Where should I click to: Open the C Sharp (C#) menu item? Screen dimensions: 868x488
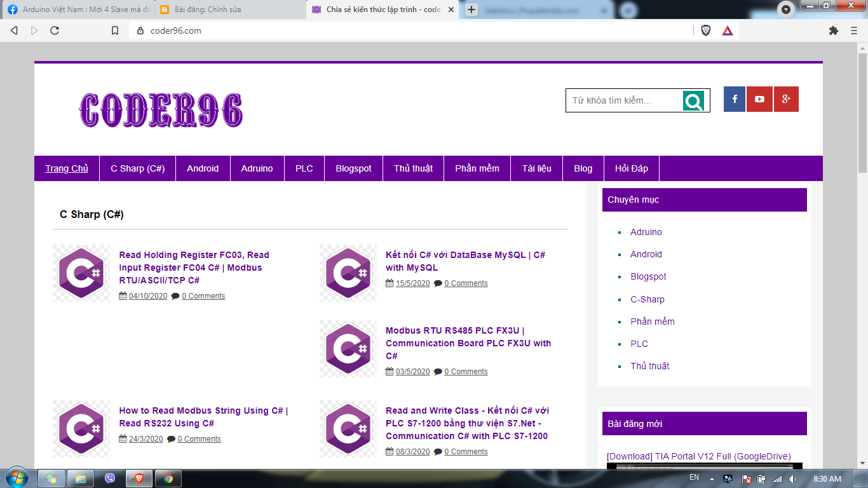(138, 168)
